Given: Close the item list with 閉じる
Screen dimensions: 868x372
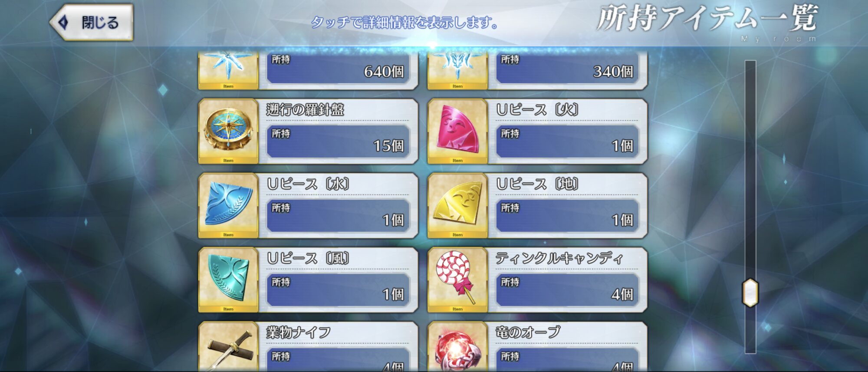Looking at the screenshot, I should point(92,23).
